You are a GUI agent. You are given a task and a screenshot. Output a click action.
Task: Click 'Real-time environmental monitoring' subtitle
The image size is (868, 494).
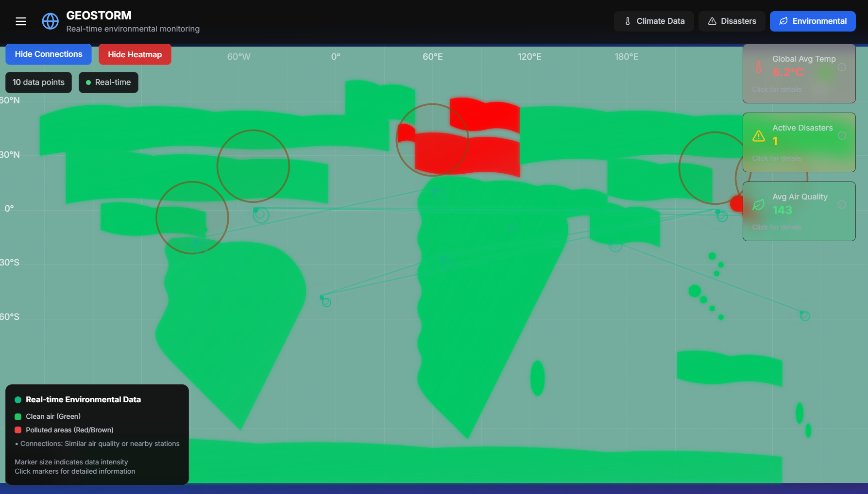tap(133, 29)
